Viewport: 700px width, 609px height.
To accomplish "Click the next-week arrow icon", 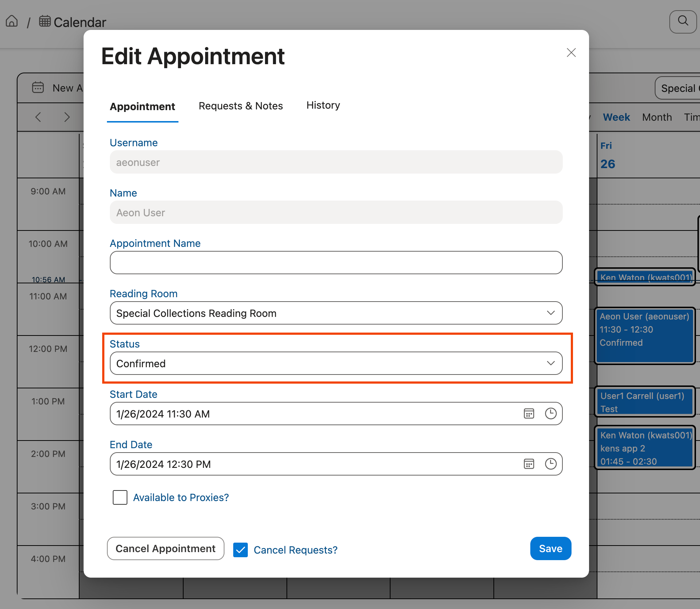I will (x=67, y=117).
